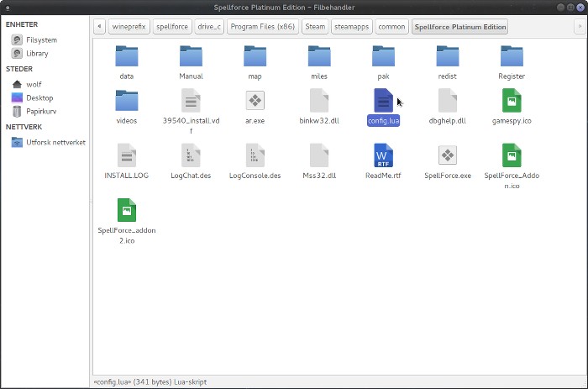Select the ar.exe executable icon

tap(255, 101)
